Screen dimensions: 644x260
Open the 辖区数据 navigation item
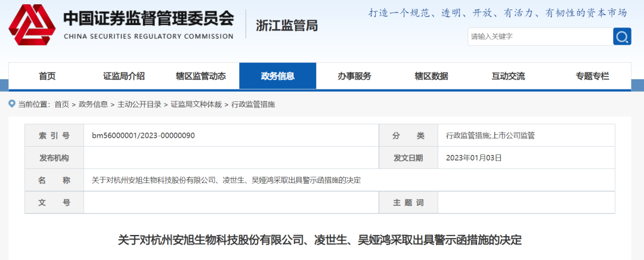pos(432,76)
